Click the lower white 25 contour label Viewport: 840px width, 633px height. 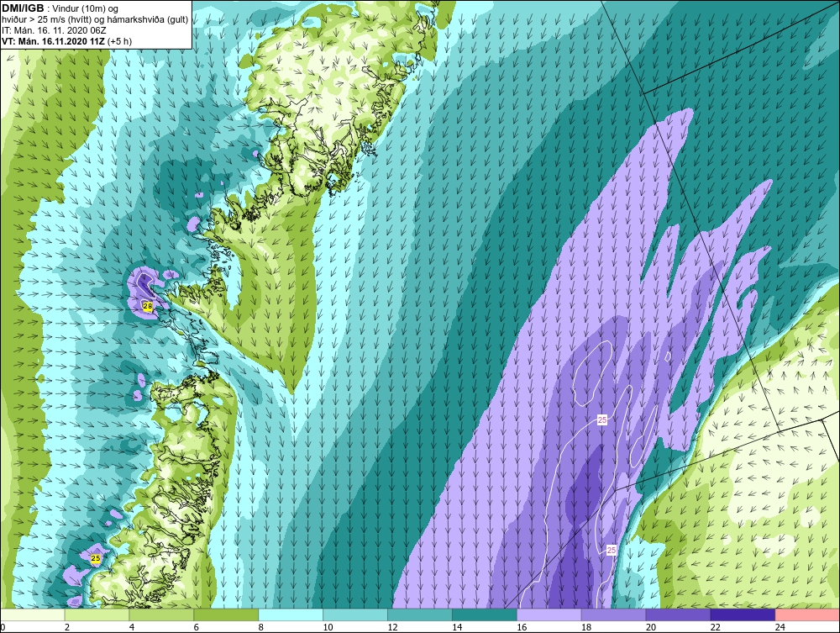612,550
